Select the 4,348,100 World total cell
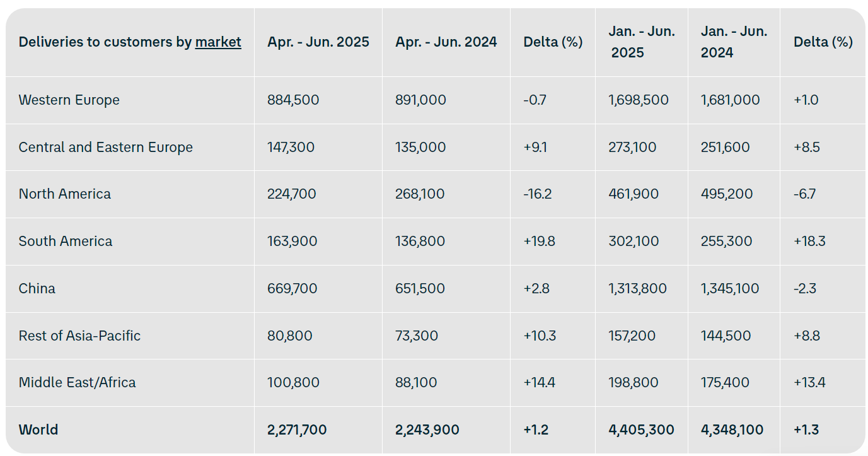 [x=732, y=430]
